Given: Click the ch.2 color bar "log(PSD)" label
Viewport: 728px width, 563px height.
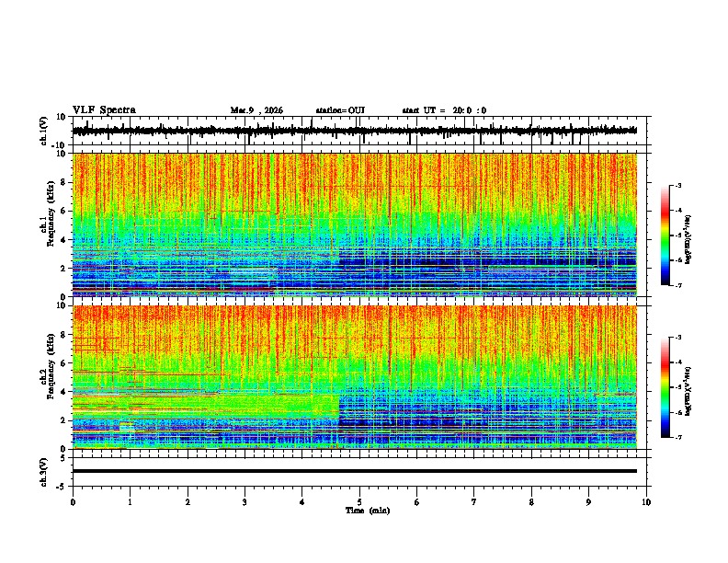Looking at the screenshot, I should pyautogui.click(x=688, y=390).
